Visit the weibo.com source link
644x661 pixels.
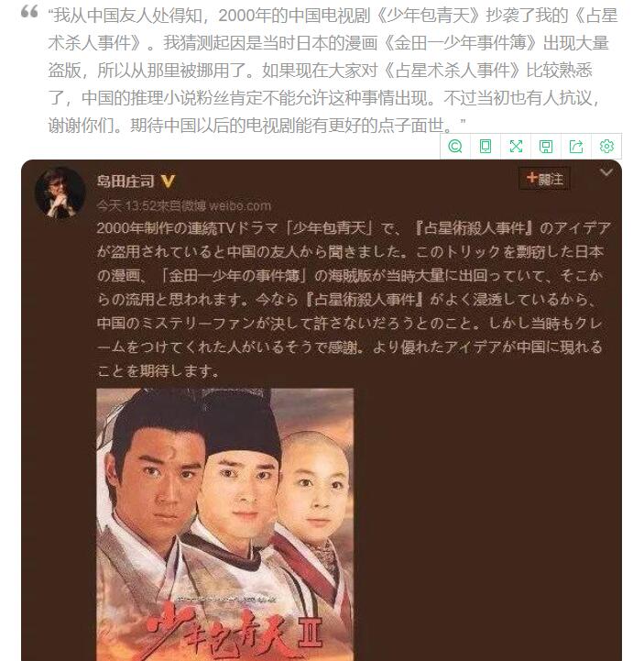(x=240, y=205)
